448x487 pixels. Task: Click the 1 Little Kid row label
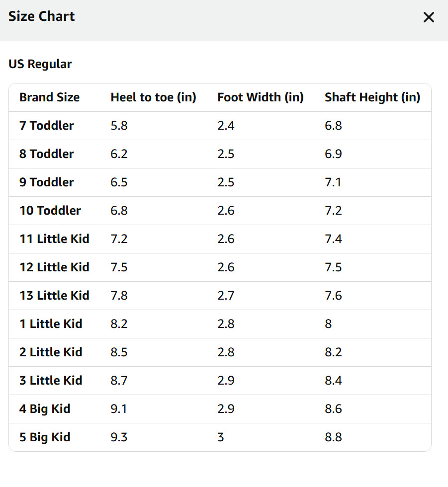51,324
